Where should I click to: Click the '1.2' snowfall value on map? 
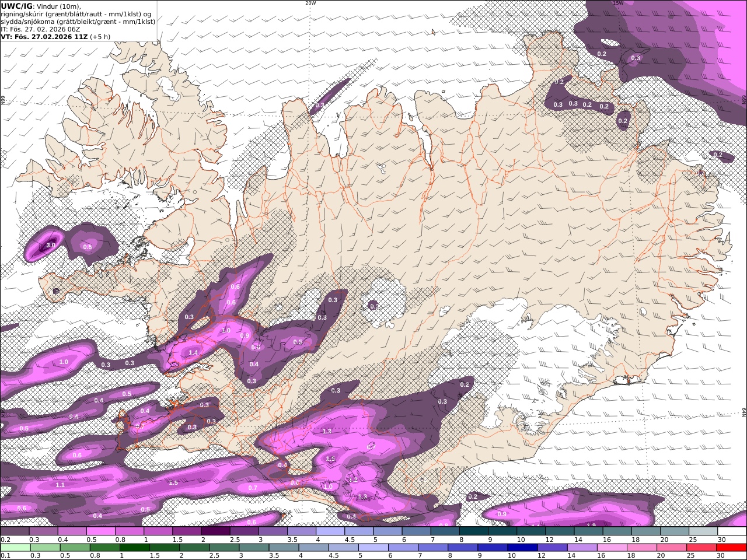(x=352, y=480)
